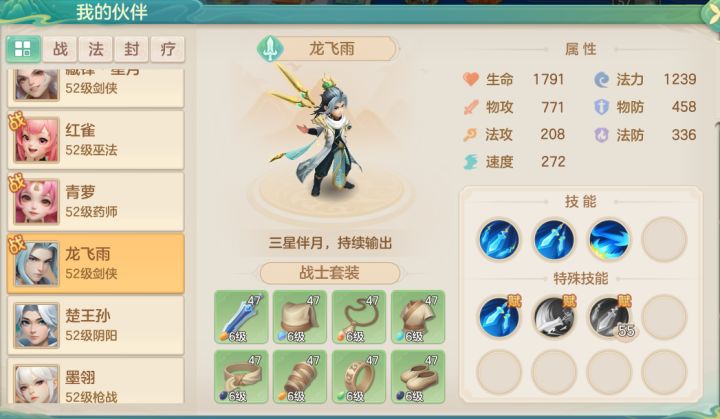
Task: Select partner 青萝 52级药师
Action: click(x=96, y=201)
